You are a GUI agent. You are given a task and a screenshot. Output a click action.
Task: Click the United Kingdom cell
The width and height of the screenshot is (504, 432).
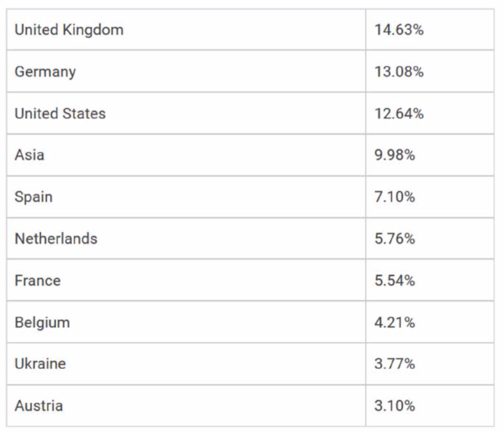pos(69,30)
